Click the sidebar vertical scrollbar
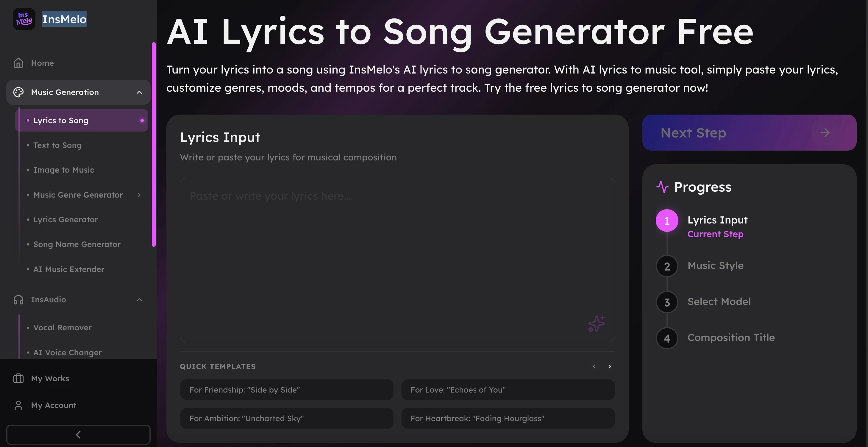868x447 pixels. (154, 145)
